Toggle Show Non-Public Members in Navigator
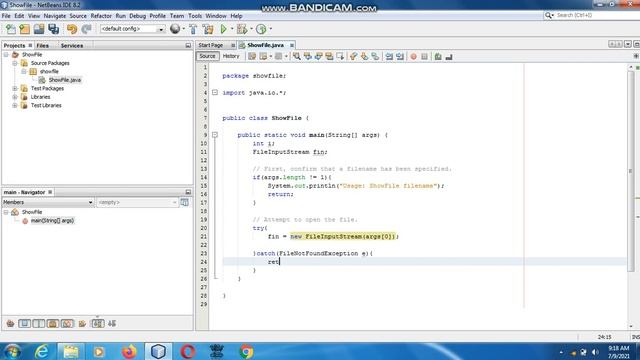Image resolution: width=640 pixels, height=360 pixels. click(53, 324)
